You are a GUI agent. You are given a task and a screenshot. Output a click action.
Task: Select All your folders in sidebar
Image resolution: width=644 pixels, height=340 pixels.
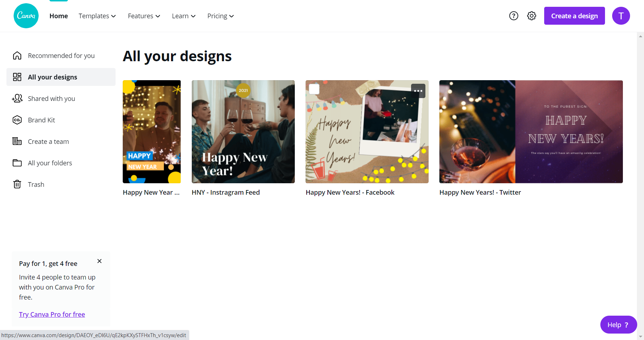(50, 163)
